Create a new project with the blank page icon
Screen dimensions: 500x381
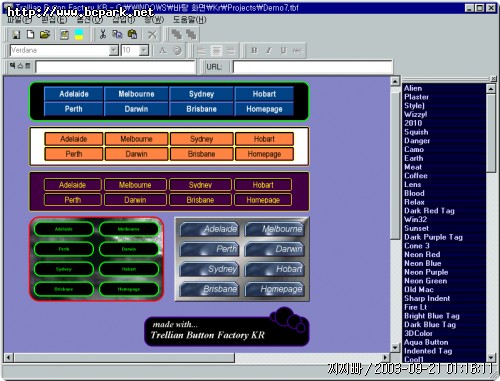[30, 34]
